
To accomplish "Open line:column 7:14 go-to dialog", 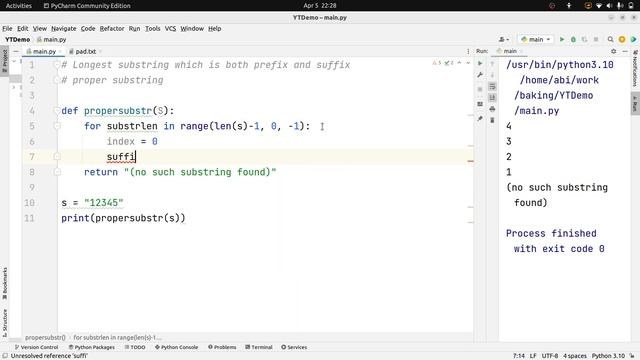I will pyautogui.click(x=519, y=356).
